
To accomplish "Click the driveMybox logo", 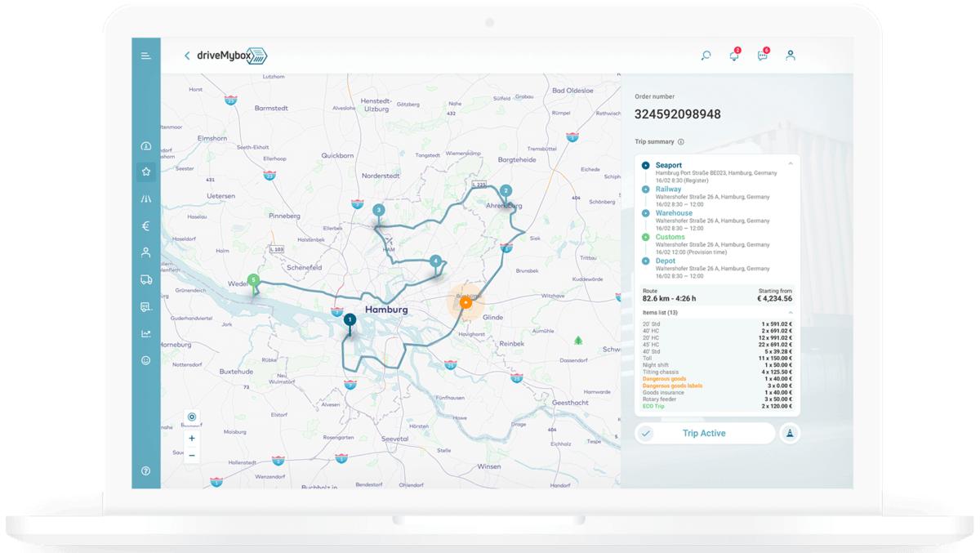I will [233, 56].
